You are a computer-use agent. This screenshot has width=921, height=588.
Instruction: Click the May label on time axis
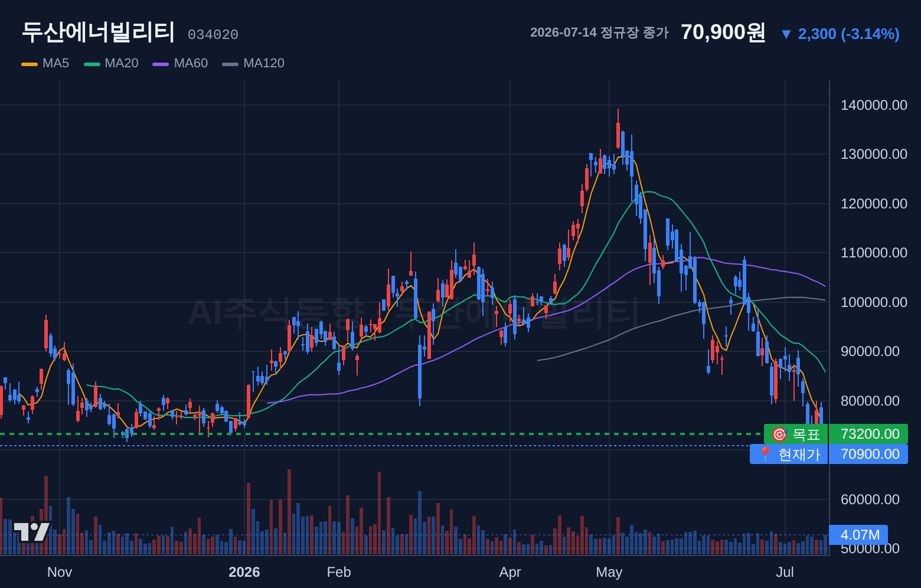point(609,572)
